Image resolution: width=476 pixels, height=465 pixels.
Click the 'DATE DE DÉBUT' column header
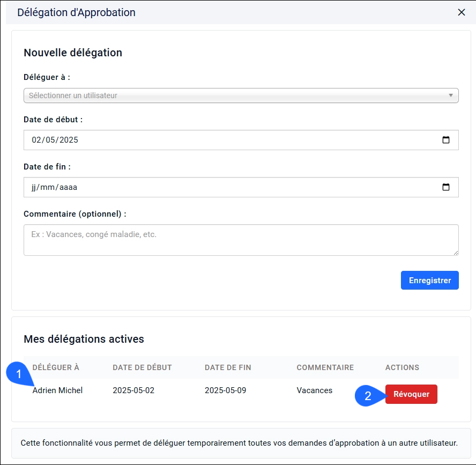(143, 367)
